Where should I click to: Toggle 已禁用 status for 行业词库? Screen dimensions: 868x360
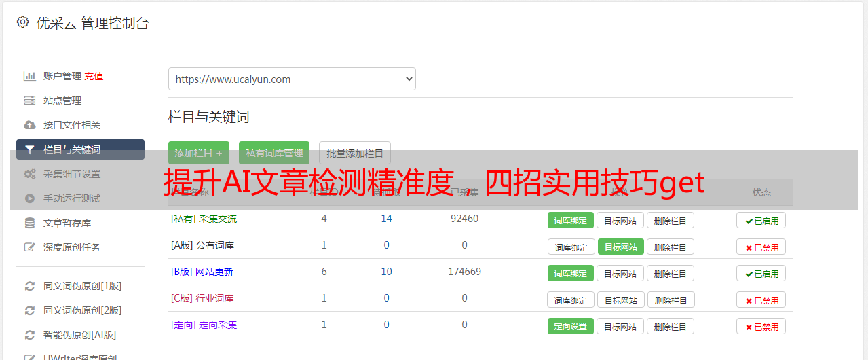point(761,300)
